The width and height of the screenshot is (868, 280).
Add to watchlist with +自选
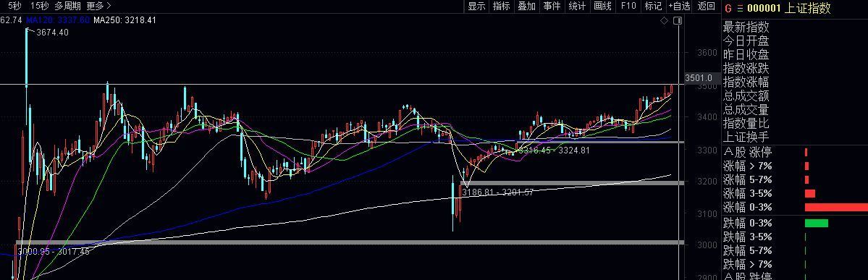[x=679, y=6]
